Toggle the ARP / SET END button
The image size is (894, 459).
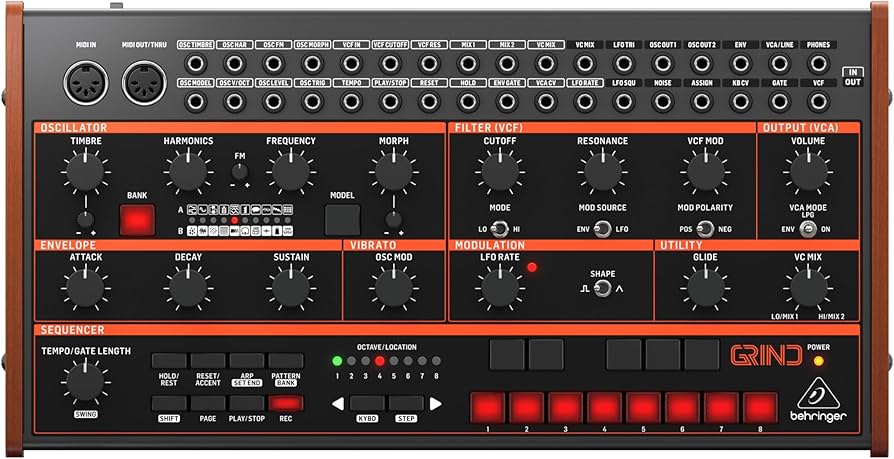click(x=247, y=361)
